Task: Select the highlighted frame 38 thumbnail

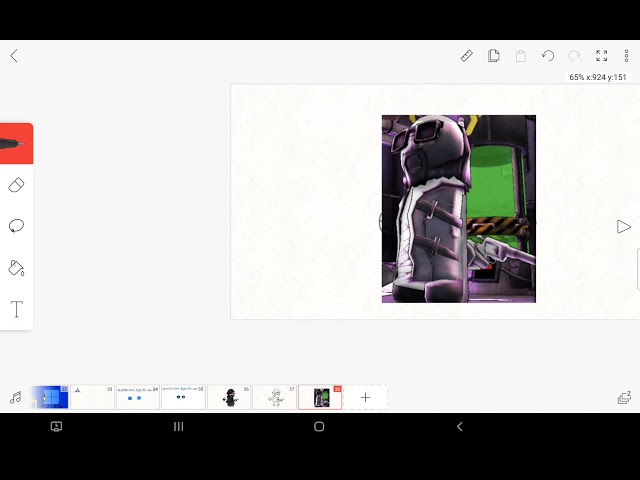Action: pyautogui.click(x=320, y=397)
